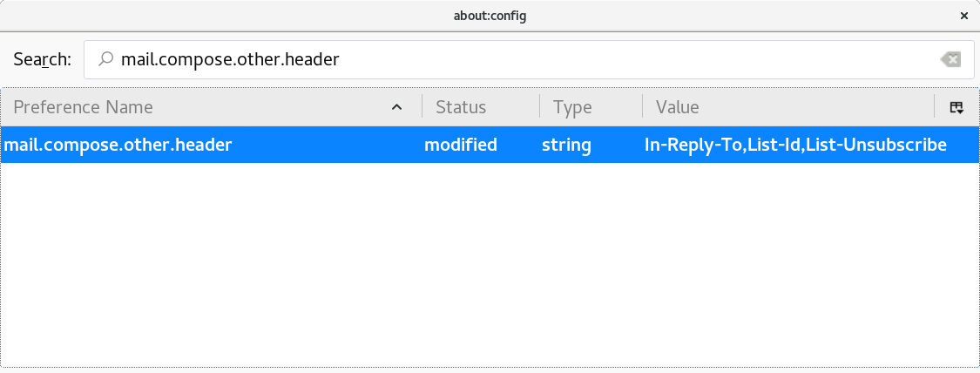Select the mail.compose.other.header preference row

pyautogui.click(x=490, y=145)
